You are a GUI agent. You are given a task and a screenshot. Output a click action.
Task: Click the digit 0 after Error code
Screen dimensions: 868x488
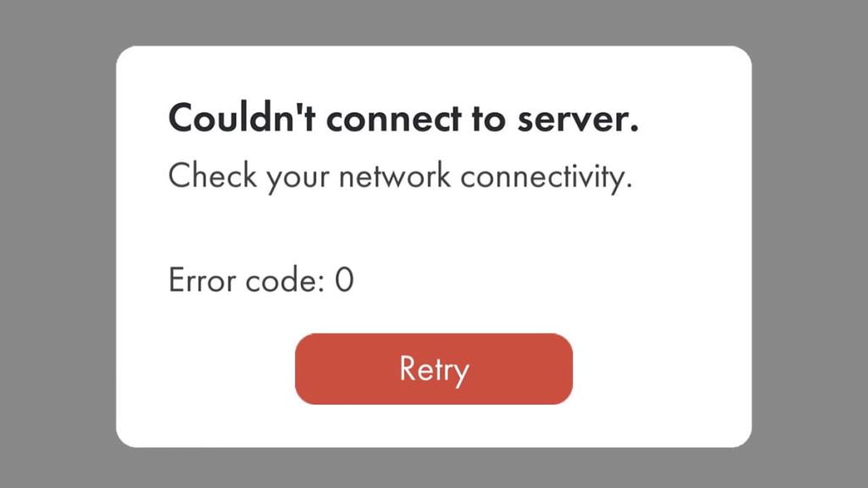click(x=344, y=280)
